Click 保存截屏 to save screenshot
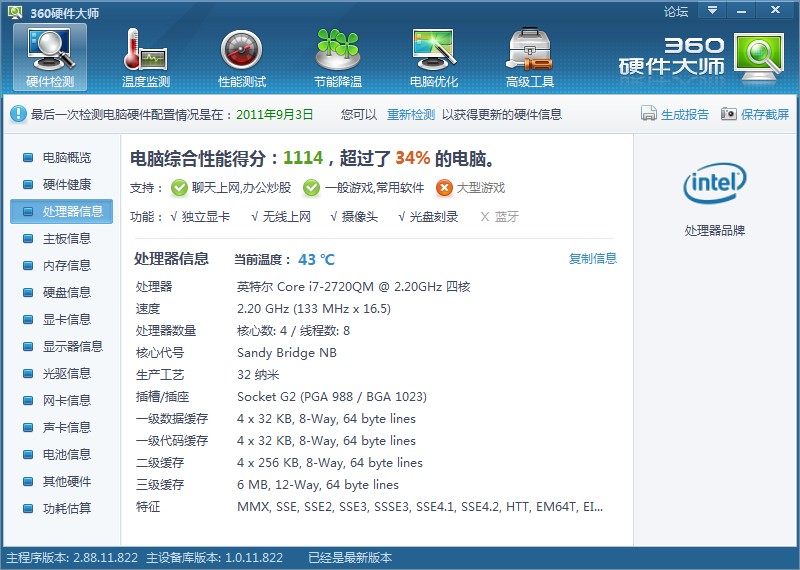Screen dimensions: 800x570 (765, 114)
